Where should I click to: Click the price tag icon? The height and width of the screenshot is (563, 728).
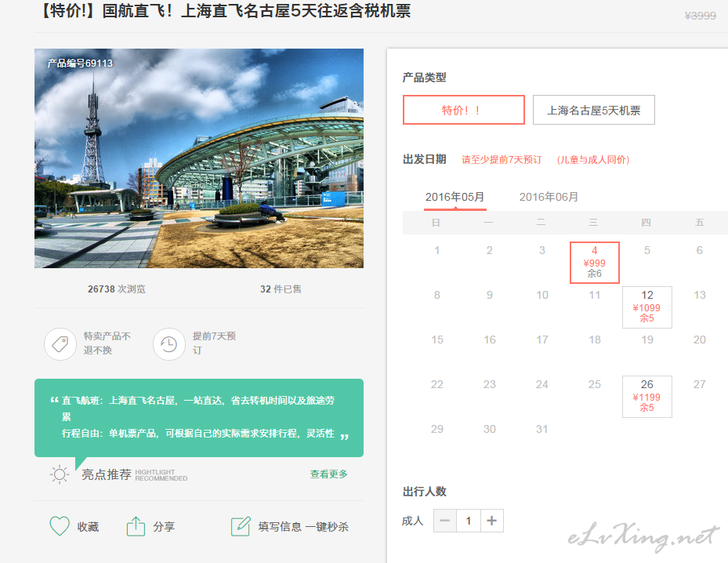point(60,343)
